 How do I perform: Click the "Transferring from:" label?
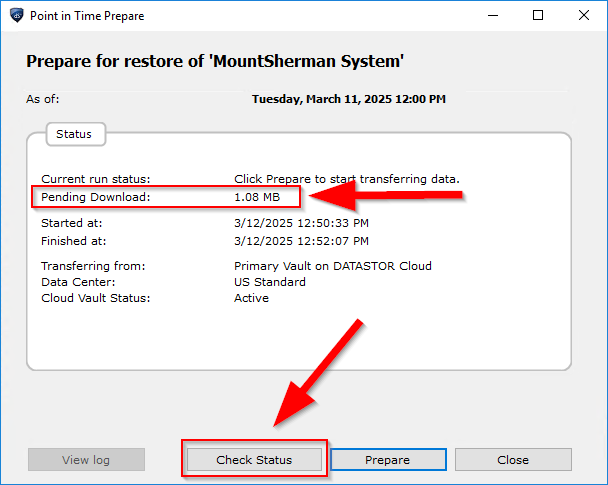(x=93, y=266)
